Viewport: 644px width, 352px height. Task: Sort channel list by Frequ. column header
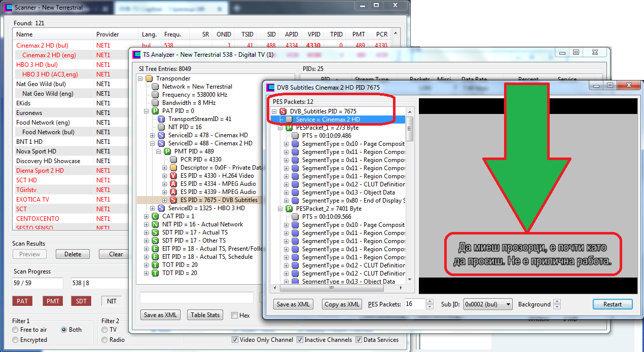pos(174,34)
